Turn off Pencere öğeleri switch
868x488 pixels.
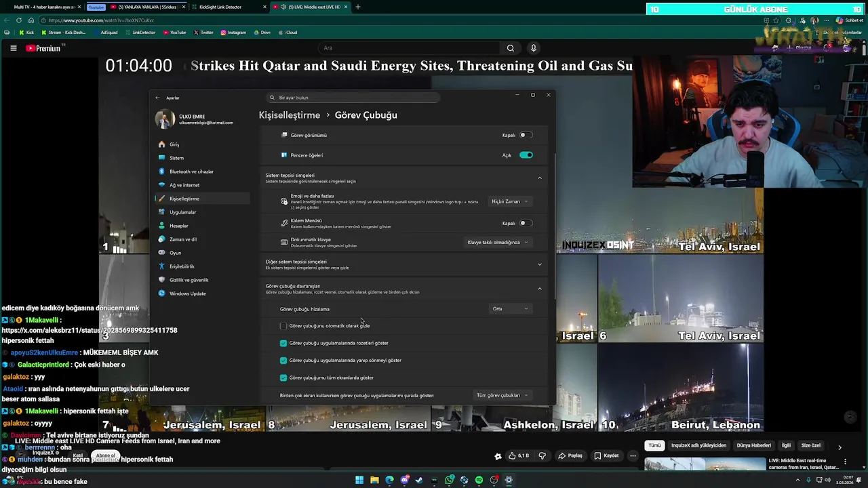click(526, 155)
